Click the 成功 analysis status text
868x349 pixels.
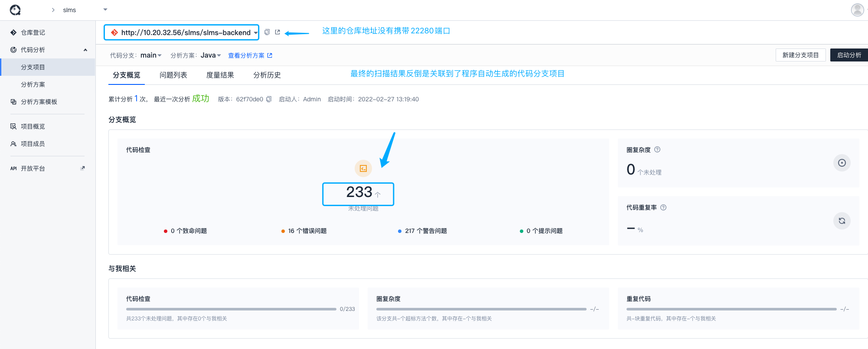[201, 98]
